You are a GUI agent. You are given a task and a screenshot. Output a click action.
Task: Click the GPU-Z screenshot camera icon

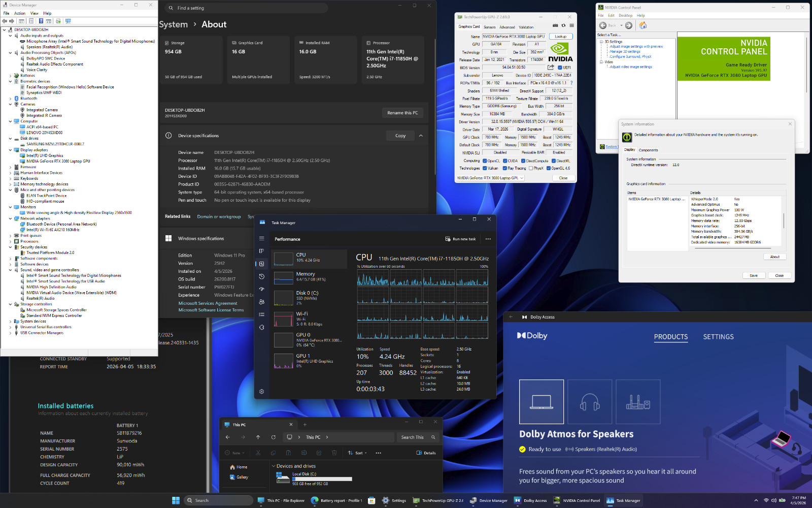555,25
